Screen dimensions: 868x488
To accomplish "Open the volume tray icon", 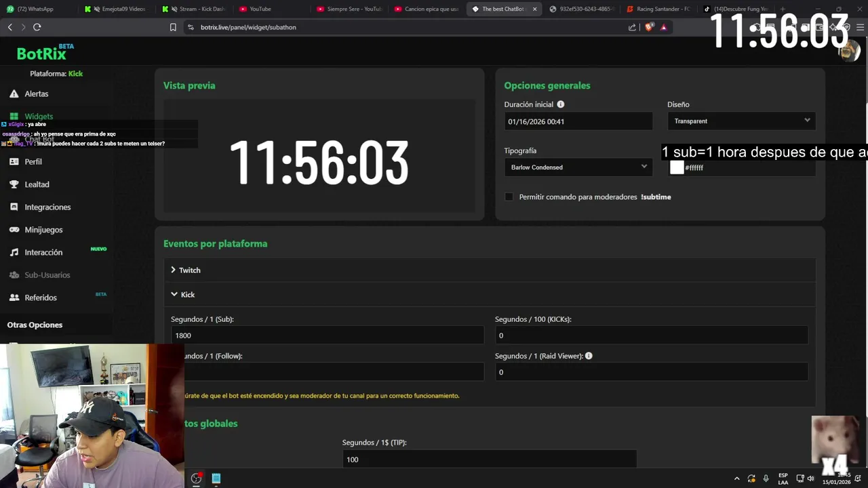I will [811, 479].
